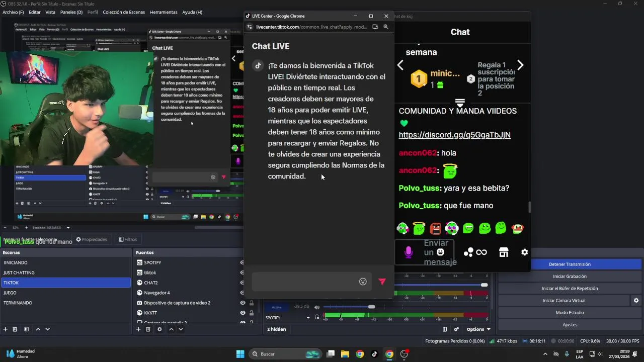Screen dimensions: 644x362
Task: Toggle visibility of Dispositivo de captura de video 2
Action: [x=242, y=303]
